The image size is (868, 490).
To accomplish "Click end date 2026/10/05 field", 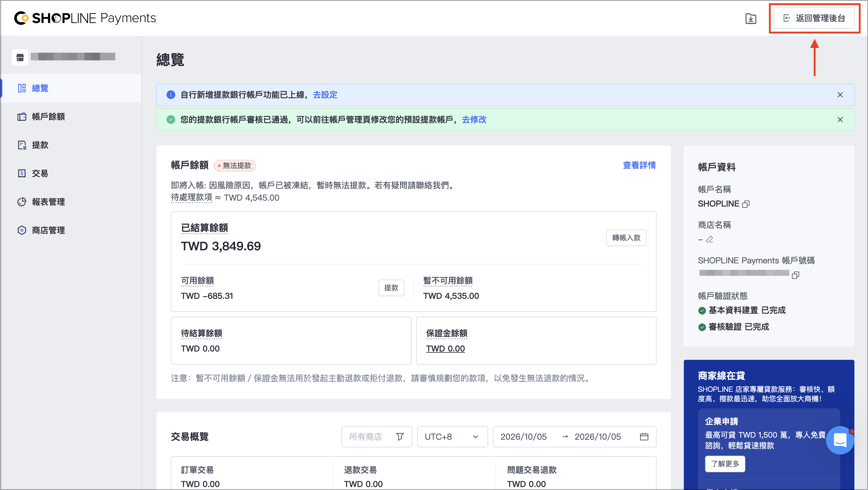I will (597, 437).
